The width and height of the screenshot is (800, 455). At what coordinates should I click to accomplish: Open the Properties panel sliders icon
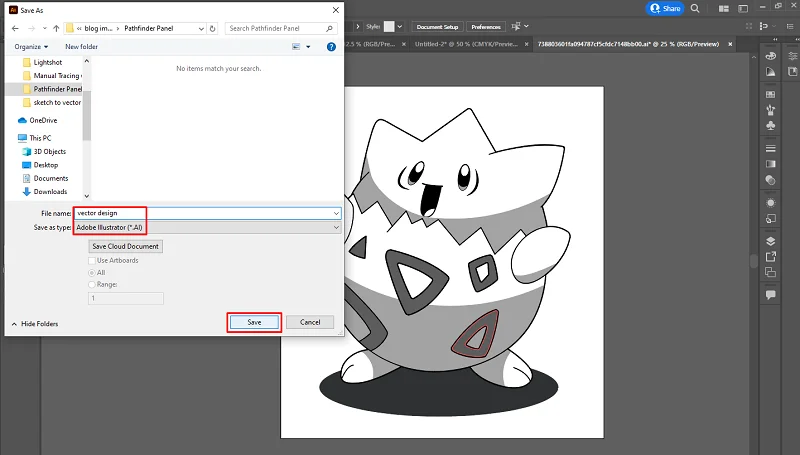[x=792, y=56]
